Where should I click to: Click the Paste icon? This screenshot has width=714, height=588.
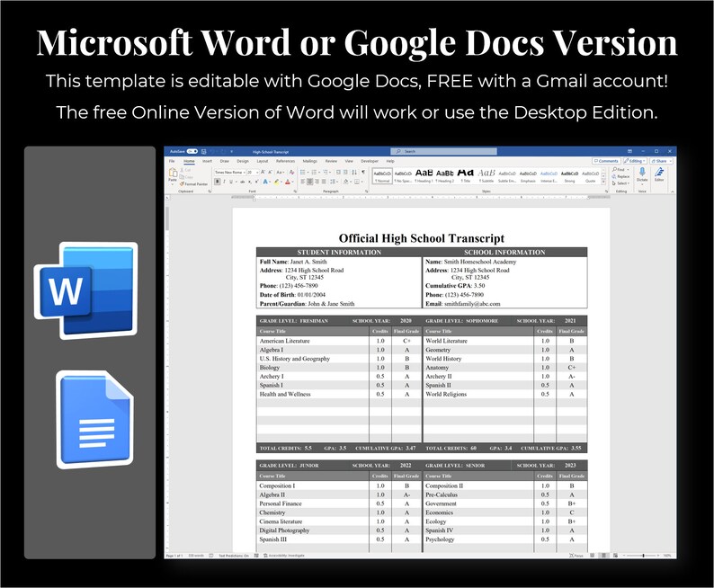[x=173, y=173]
